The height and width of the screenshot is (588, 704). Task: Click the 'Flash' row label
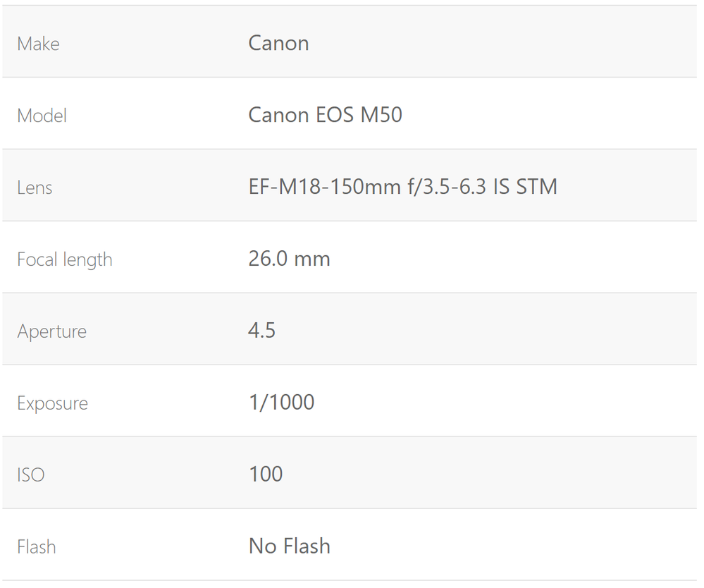pyautogui.click(x=36, y=547)
